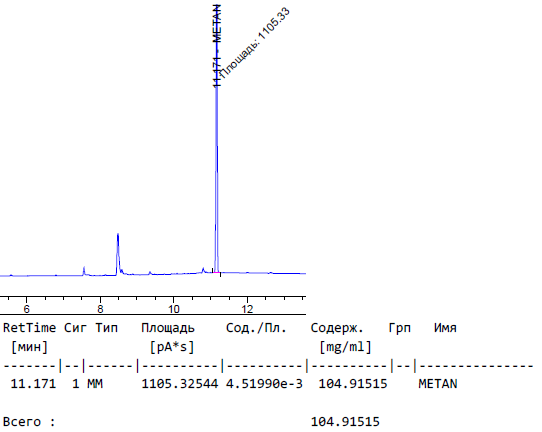Select the METAN compound name in table
Viewport: 542px width, 432px height.
point(438,384)
